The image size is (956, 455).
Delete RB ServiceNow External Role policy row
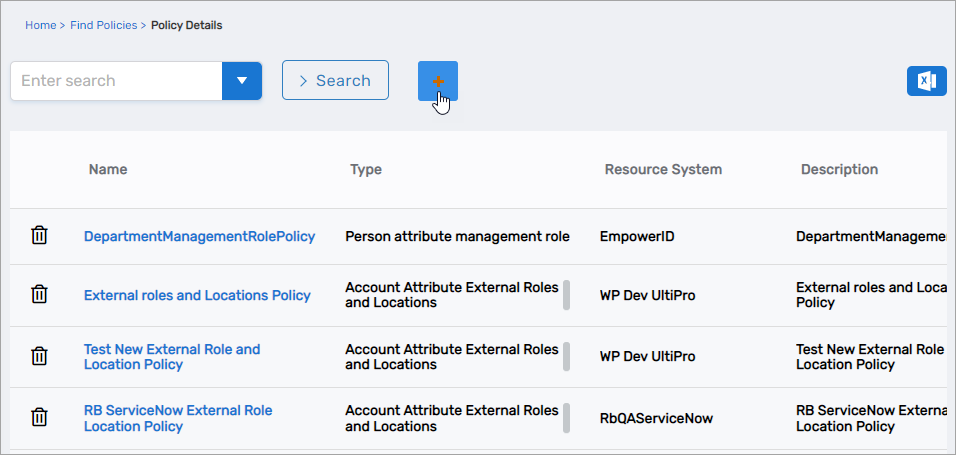(39, 417)
